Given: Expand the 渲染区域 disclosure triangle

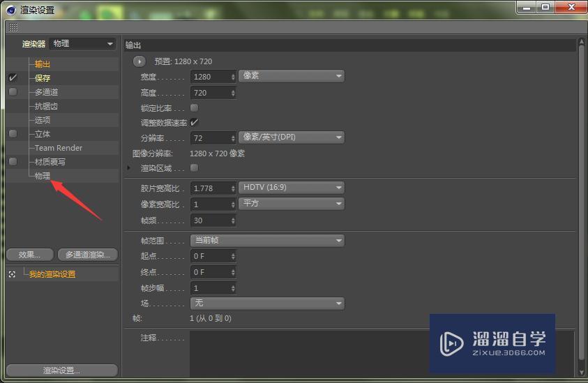Looking at the screenshot, I should point(128,167).
